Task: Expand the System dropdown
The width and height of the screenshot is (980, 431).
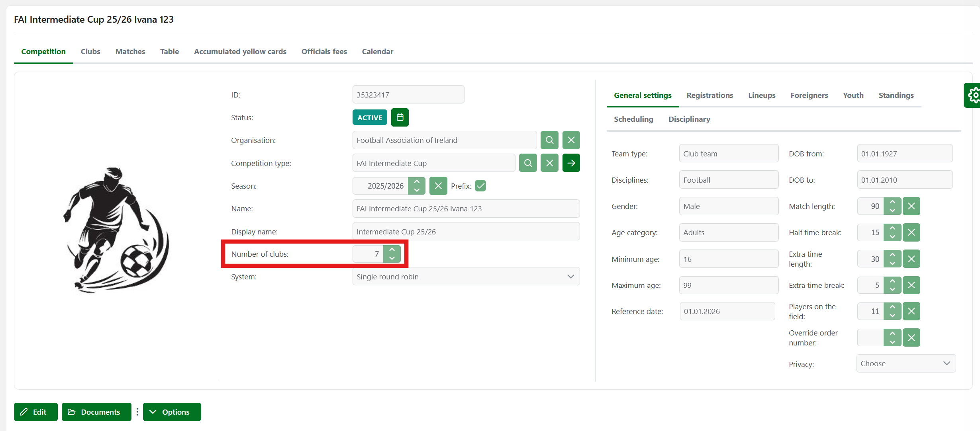Action: point(466,277)
